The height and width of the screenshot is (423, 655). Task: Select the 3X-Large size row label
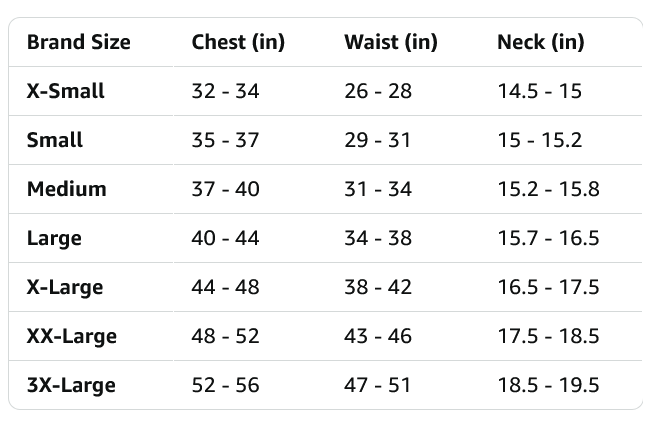point(71,385)
